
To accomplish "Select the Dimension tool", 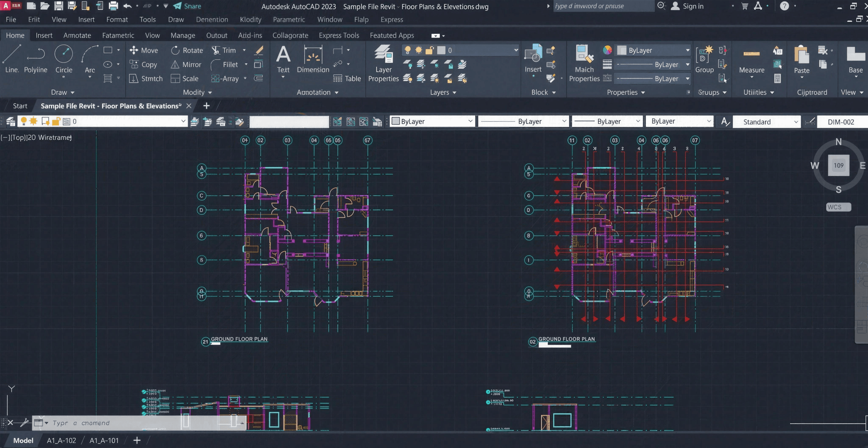I will 313,59.
